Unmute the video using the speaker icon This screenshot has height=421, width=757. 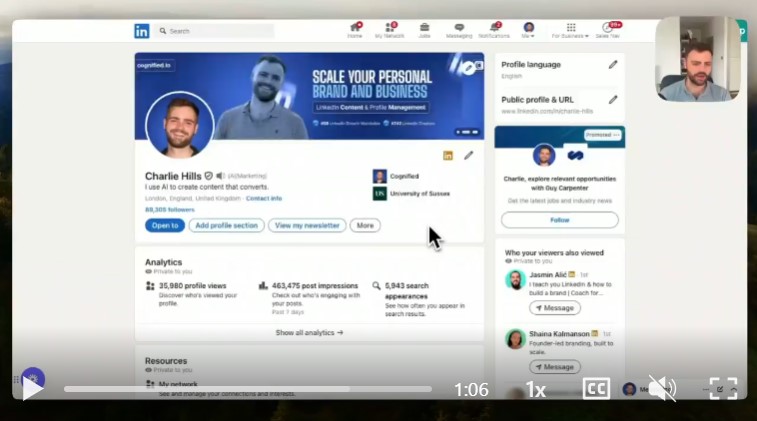click(661, 389)
